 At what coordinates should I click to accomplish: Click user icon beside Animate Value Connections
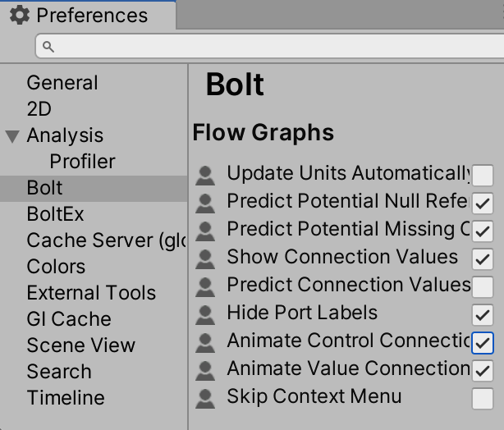[x=206, y=371]
